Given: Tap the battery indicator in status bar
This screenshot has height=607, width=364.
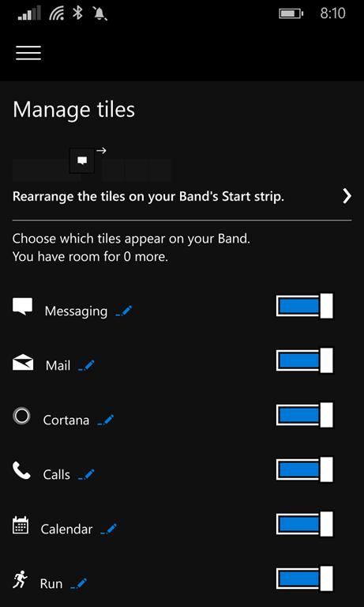Looking at the screenshot, I should click(x=291, y=14).
